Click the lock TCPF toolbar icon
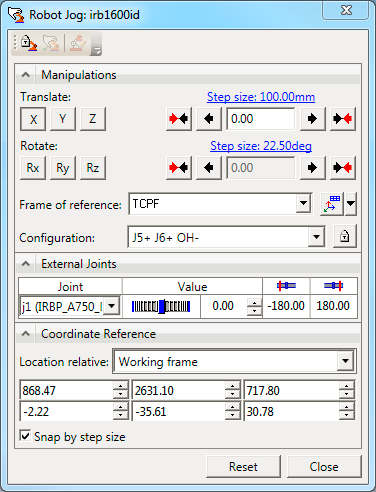Screen dimensions: 376x492 click(x=29, y=43)
